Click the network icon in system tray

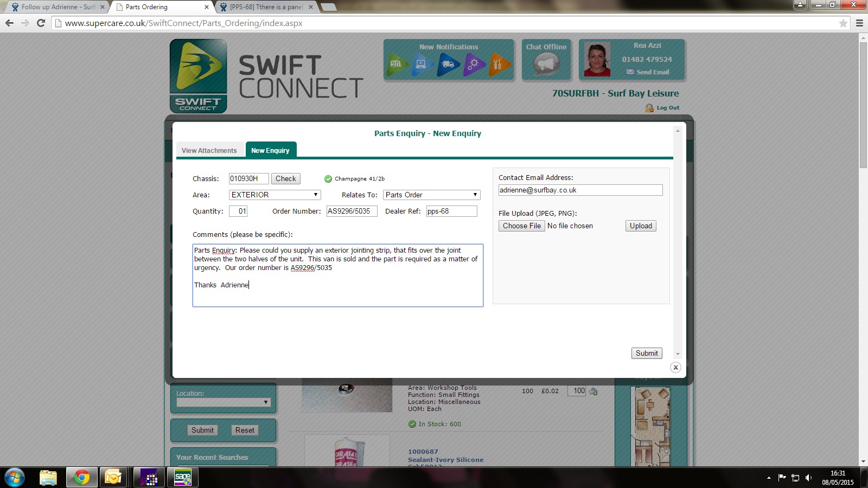coord(795,478)
